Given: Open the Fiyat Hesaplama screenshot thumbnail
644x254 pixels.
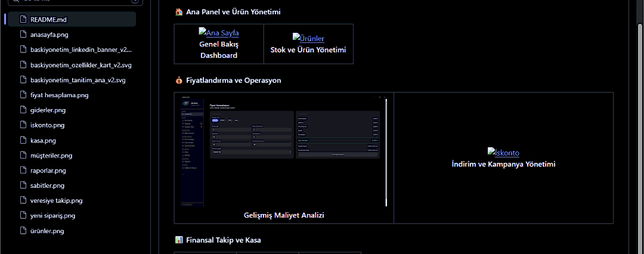Looking at the screenshot, I should pyautogui.click(x=284, y=151).
